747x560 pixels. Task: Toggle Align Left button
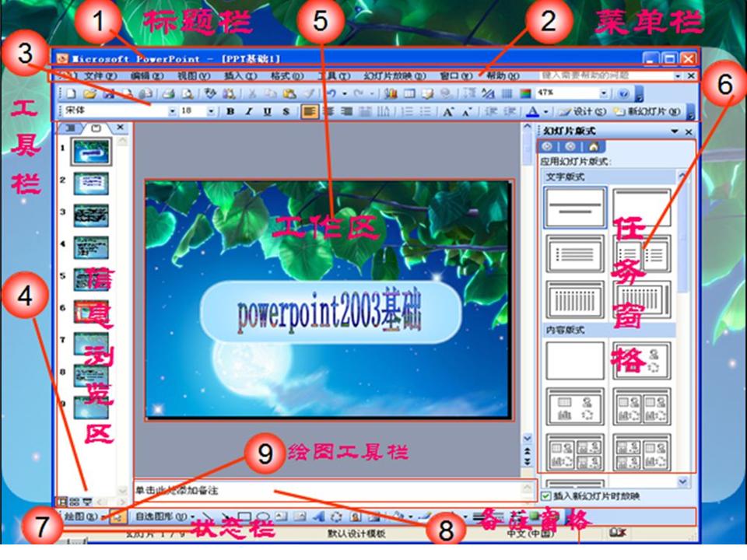(x=310, y=111)
